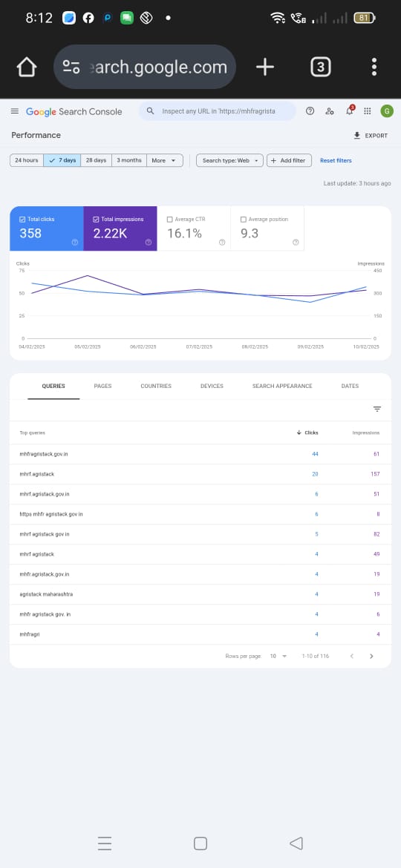Switch to the Pages tab
This screenshot has height=868, width=401.
click(x=102, y=386)
